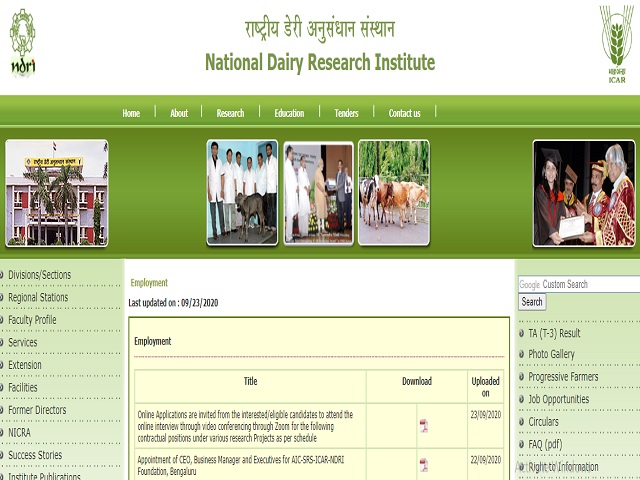Image resolution: width=640 pixels, height=480 pixels.
Task: Click the Hindi institute name heading
Action: click(320, 29)
